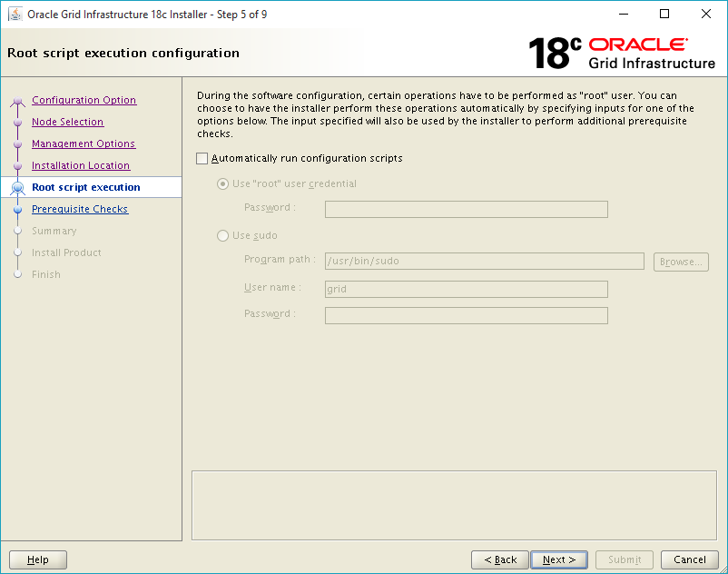Click the Browse... button
The image size is (728, 574).
(x=681, y=262)
